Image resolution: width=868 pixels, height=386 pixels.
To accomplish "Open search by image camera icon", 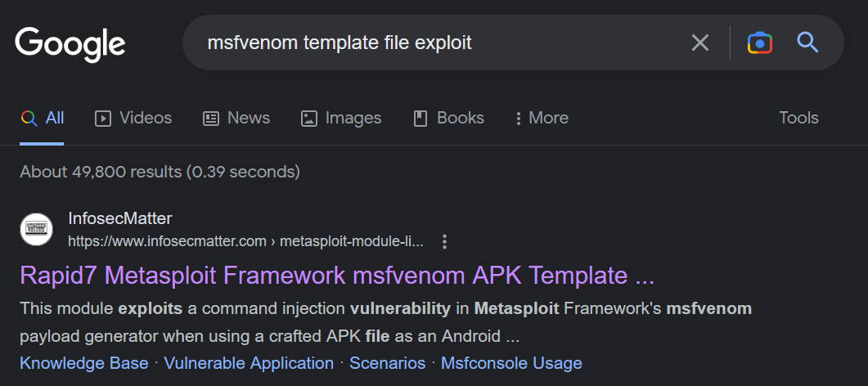I will (759, 43).
